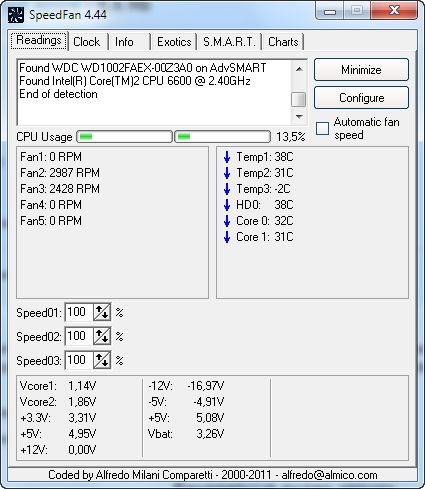Close the SpeedFan window
This screenshot has width=425, height=489.
[394, 11]
